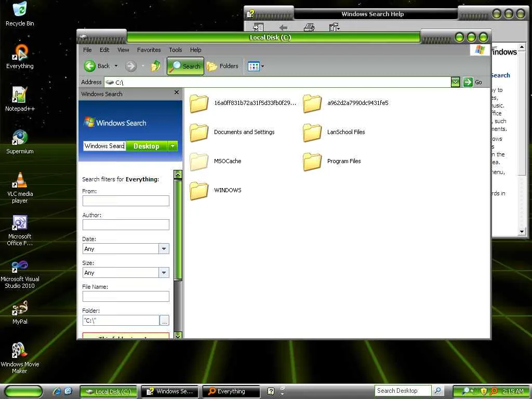
Task: Select the Program Files folder icon
Action: click(312, 162)
